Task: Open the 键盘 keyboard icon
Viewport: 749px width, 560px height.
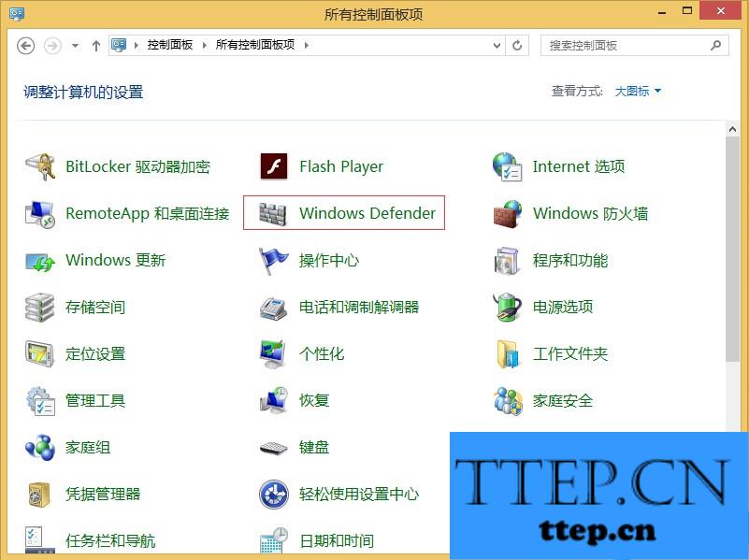Action: (x=273, y=449)
